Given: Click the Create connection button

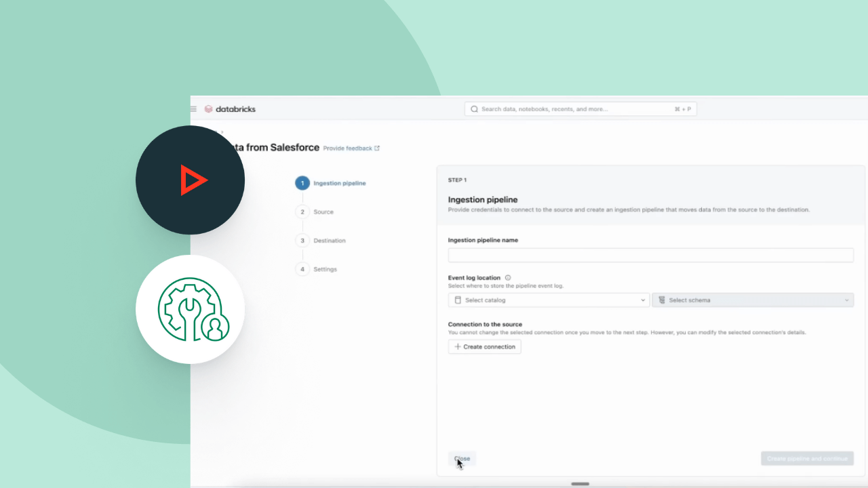Looking at the screenshot, I should 484,346.
